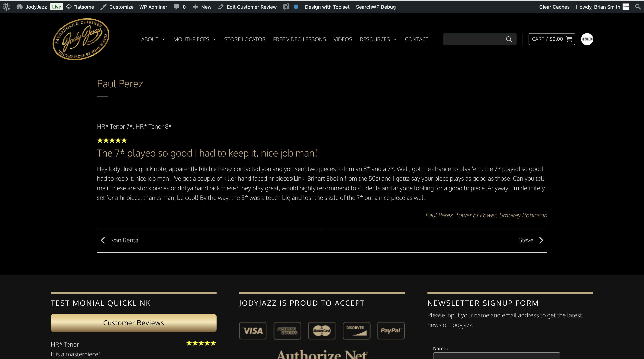Viewport: 644px width, 359px height.
Task: Click the blue Yoast status dot
Action: pyautogui.click(x=296, y=7)
